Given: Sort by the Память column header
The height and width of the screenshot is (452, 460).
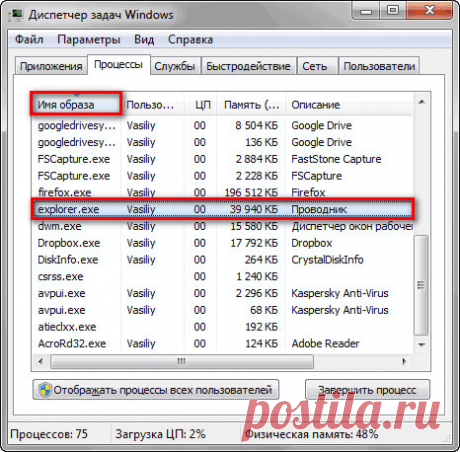Looking at the screenshot, I should pos(251,105).
